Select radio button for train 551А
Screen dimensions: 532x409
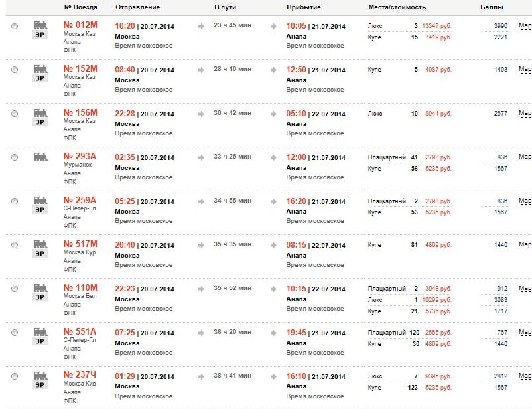(x=15, y=333)
